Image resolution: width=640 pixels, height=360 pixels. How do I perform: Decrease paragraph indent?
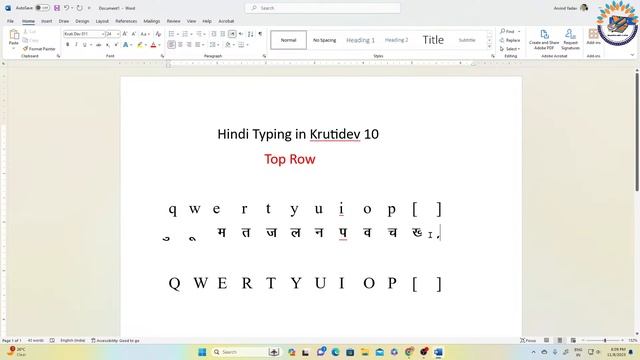click(213, 34)
